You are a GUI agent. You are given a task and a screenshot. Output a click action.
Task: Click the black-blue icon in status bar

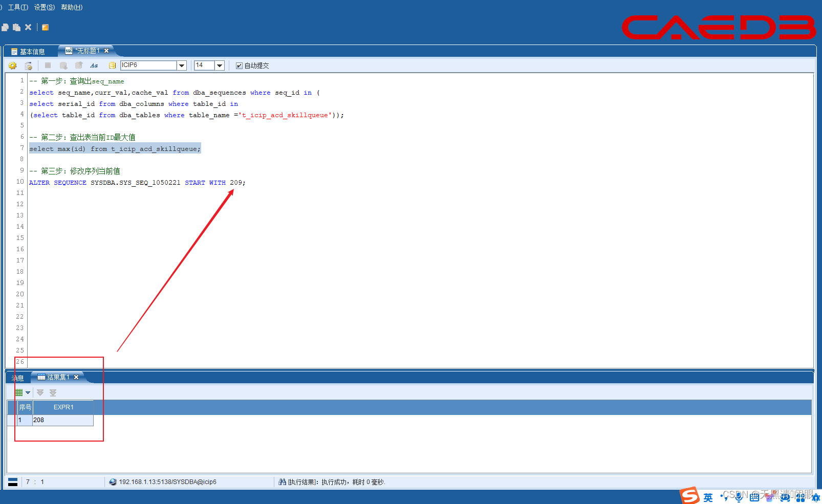click(13, 482)
